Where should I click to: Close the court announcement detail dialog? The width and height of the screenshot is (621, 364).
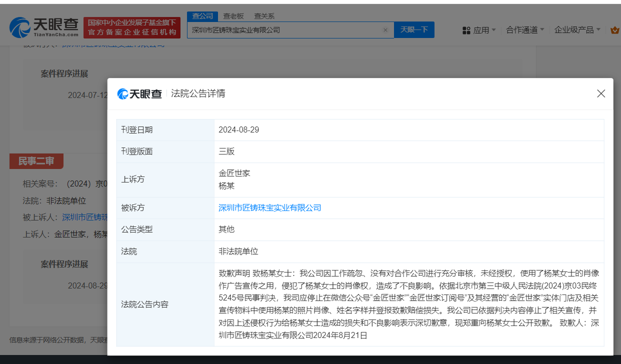(601, 93)
